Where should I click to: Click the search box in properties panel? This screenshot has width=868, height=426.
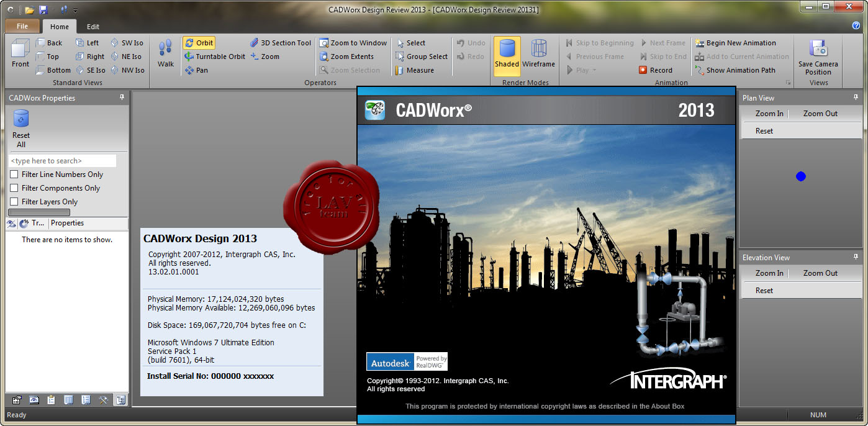62,161
